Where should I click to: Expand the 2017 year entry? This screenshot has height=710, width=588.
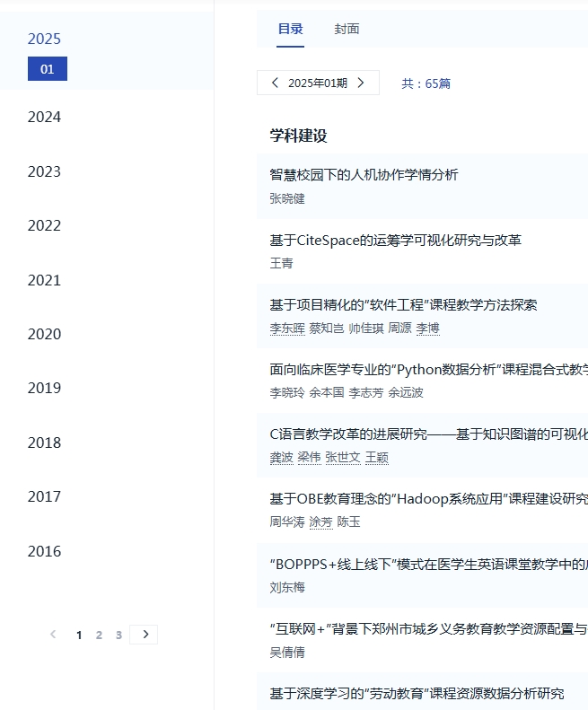click(x=44, y=496)
